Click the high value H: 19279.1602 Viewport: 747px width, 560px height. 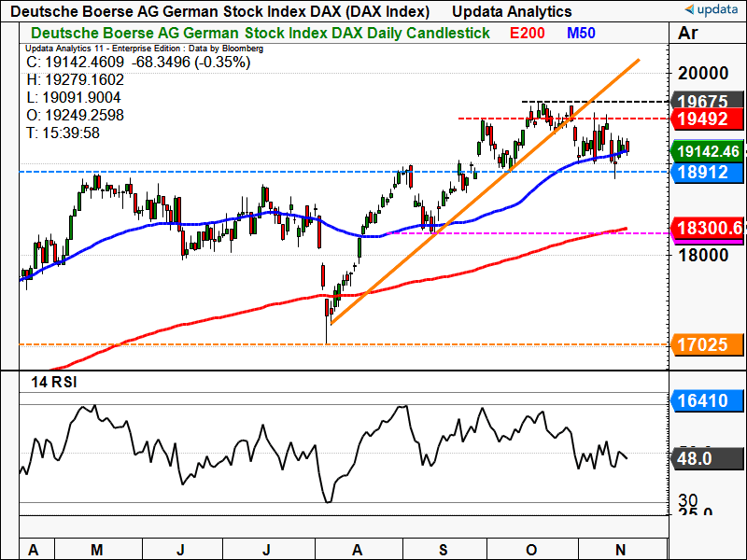(x=76, y=80)
